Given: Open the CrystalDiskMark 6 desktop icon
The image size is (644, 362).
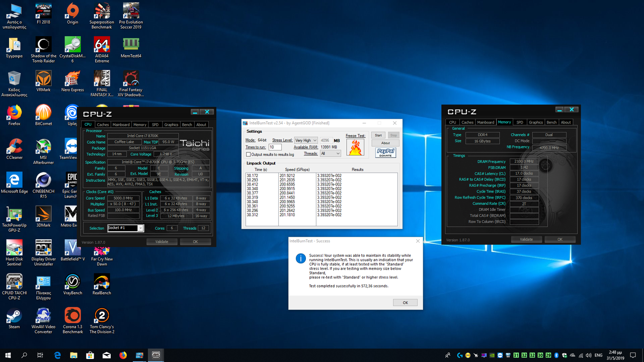Looking at the screenshot, I should click(72, 50).
